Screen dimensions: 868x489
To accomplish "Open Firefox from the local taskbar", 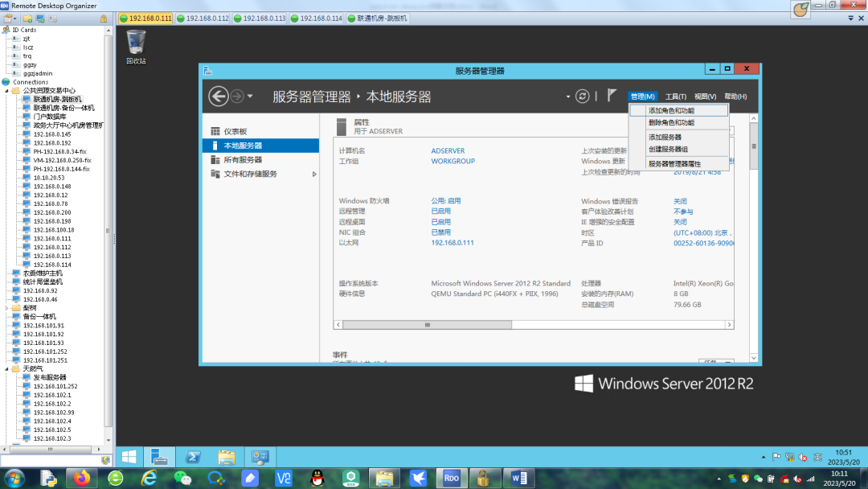I will click(x=81, y=478).
